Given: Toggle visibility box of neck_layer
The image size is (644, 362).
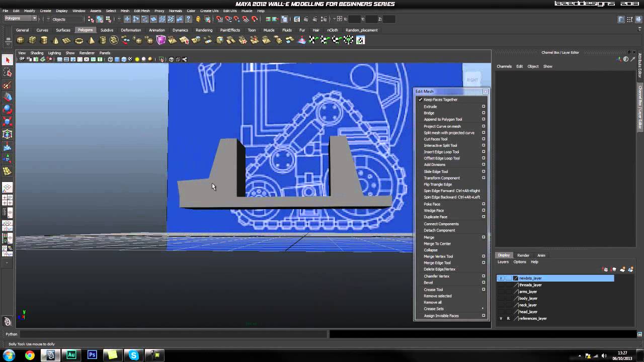Looking at the screenshot, I should coord(501,305).
